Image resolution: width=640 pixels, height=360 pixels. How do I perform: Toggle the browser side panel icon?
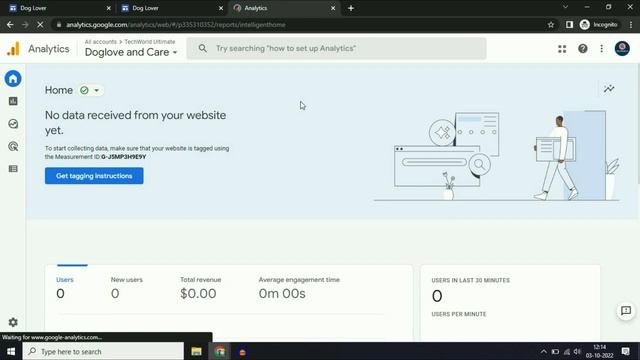[569, 24]
